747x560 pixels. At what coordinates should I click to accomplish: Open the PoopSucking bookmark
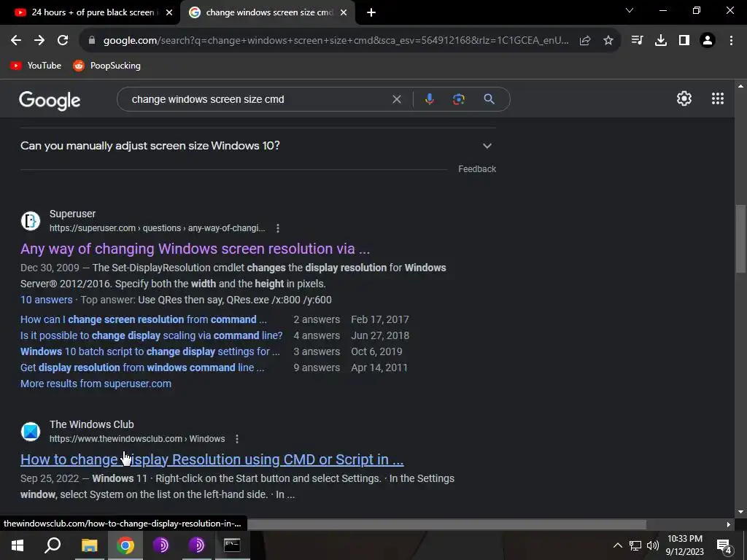coord(107,66)
